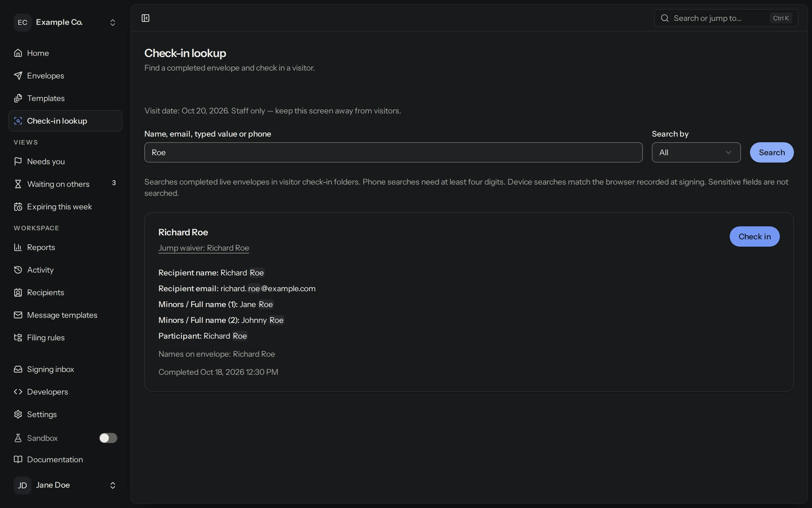Open the Reports page
This screenshot has width=812, height=508.
[65, 247]
